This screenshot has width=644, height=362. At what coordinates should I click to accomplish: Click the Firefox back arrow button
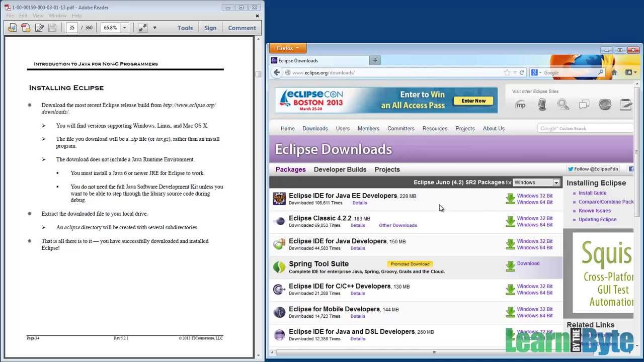point(276,72)
